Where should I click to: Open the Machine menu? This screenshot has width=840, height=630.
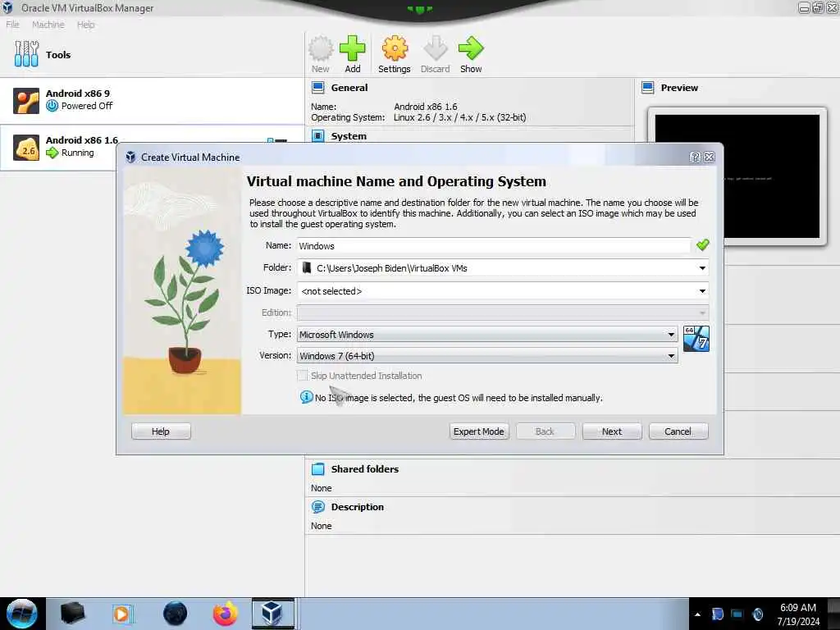click(x=48, y=24)
